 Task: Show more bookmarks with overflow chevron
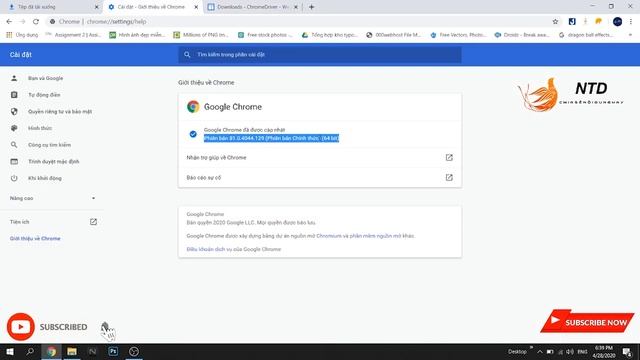[630, 35]
